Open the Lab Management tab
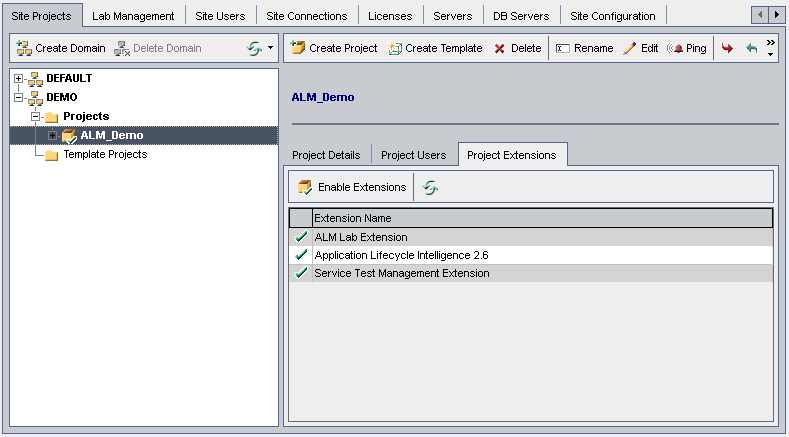 [x=133, y=16]
